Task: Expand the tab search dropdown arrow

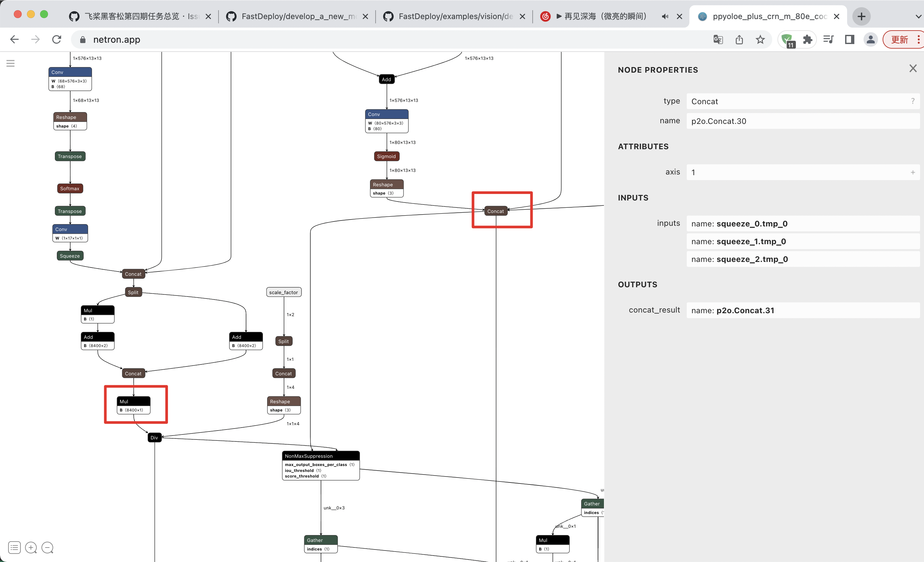Action: tap(918, 16)
